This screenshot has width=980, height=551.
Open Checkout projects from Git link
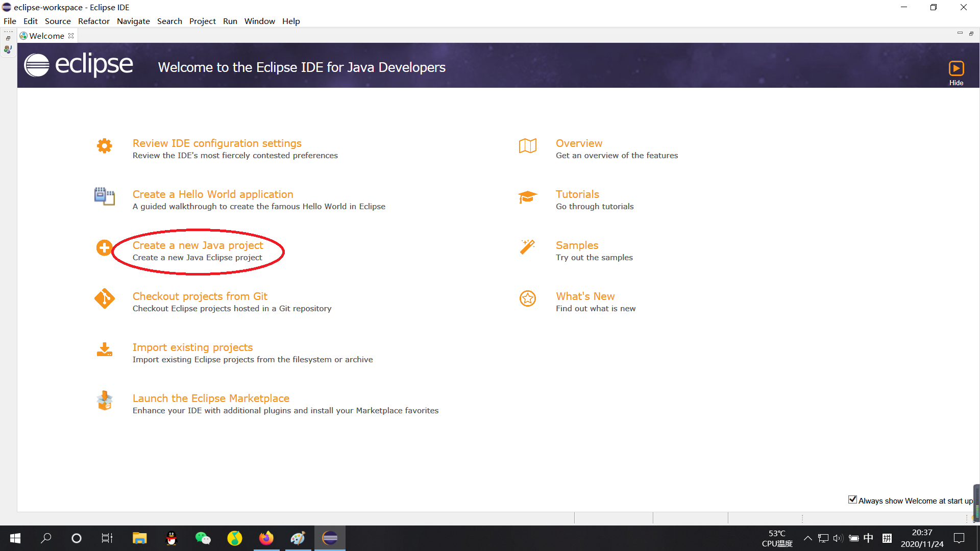coord(200,296)
